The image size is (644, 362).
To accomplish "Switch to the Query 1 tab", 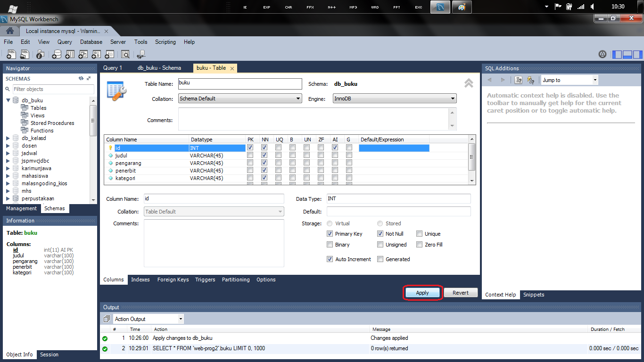I will 113,68.
